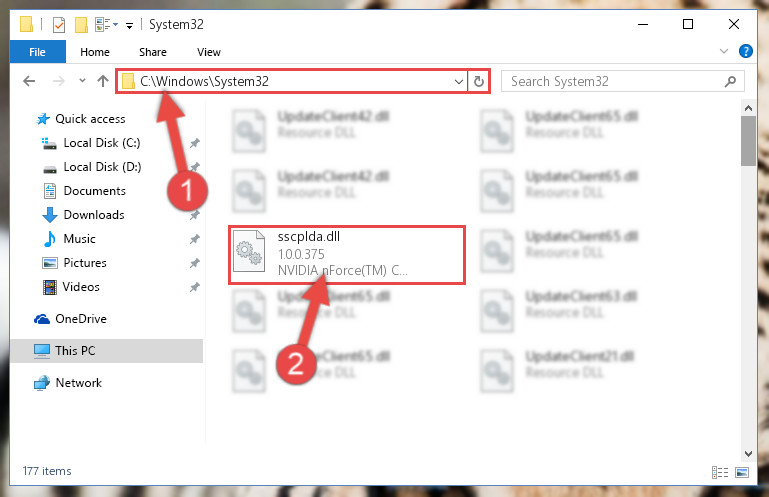Viewport: 769px width, 497px height.
Task: Open recent locations dropdown arrow
Action: [82, 81]
